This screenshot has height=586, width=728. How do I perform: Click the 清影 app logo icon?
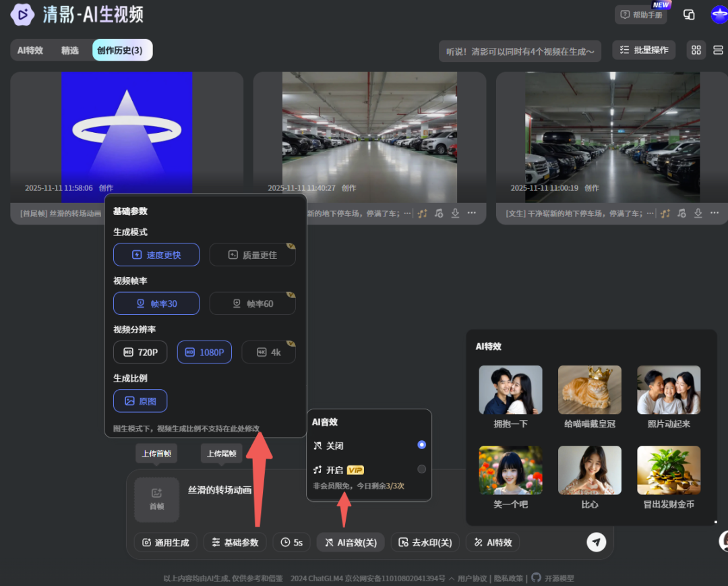click(22, 14)
